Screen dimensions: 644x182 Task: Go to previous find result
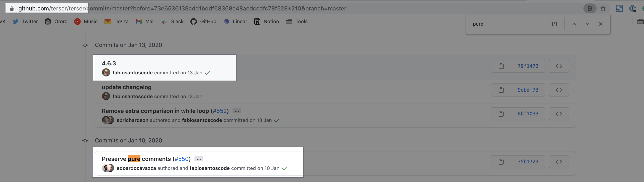click(574, 24)
